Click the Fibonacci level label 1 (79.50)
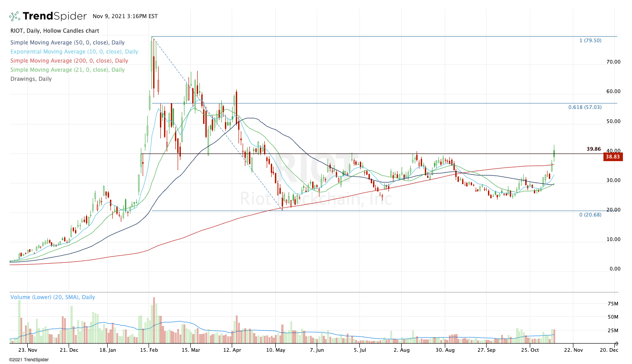632x364 pixels. pyautogui.click(x=590, y=40)
